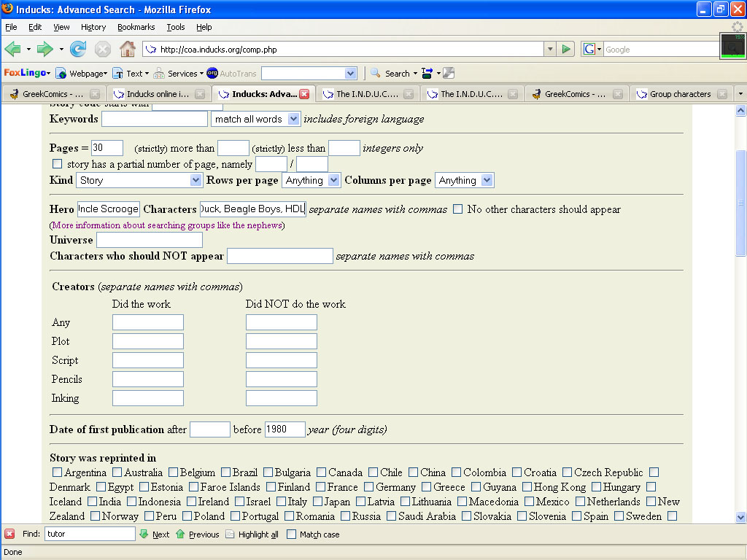Open the FoxLingo Webpage translate menu
The width and height of the screenshot is (747, 560).
(82, 73)
